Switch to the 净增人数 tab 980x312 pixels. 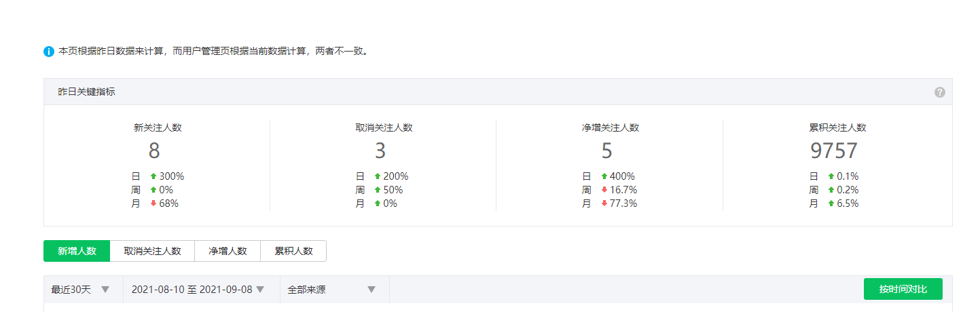(228, 251)
